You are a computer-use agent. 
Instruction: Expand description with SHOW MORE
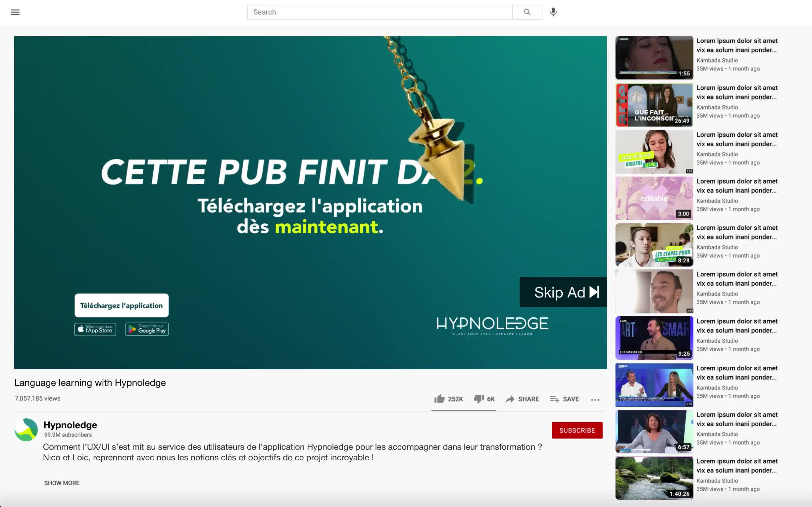point(62,483)
